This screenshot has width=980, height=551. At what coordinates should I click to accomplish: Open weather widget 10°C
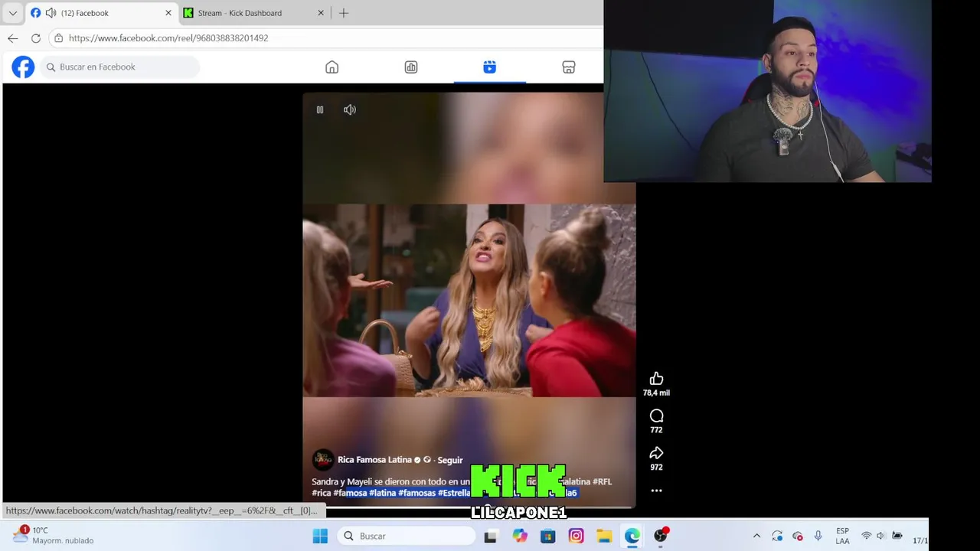tap(54, 535)
